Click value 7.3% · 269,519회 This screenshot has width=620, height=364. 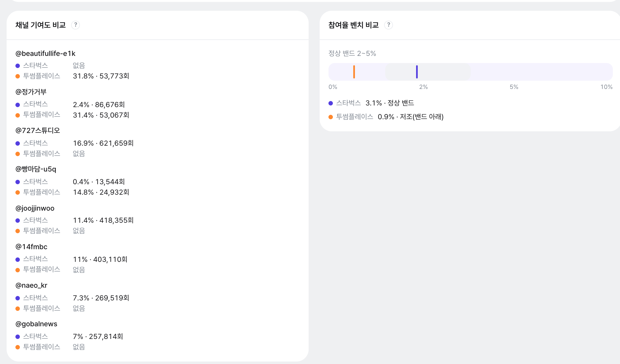coord(101,298)
